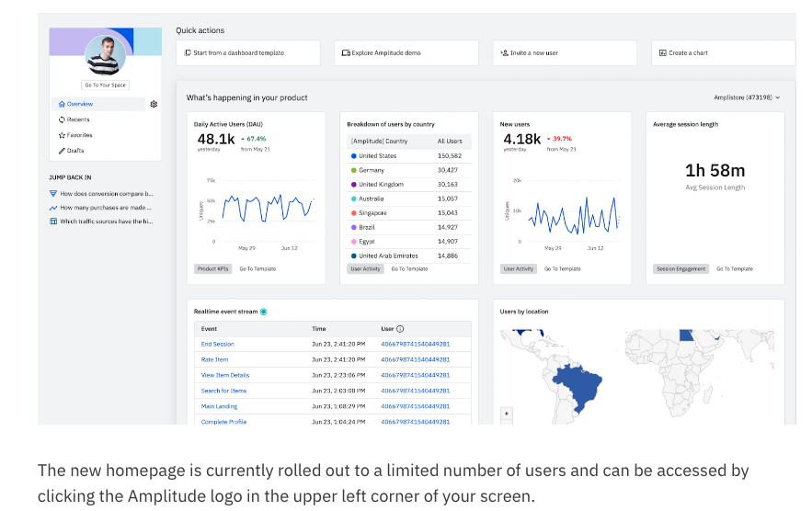Click the Time column header
Image resolution: width=812 pixels, height=511 pixels.
(x=318, y=329)
